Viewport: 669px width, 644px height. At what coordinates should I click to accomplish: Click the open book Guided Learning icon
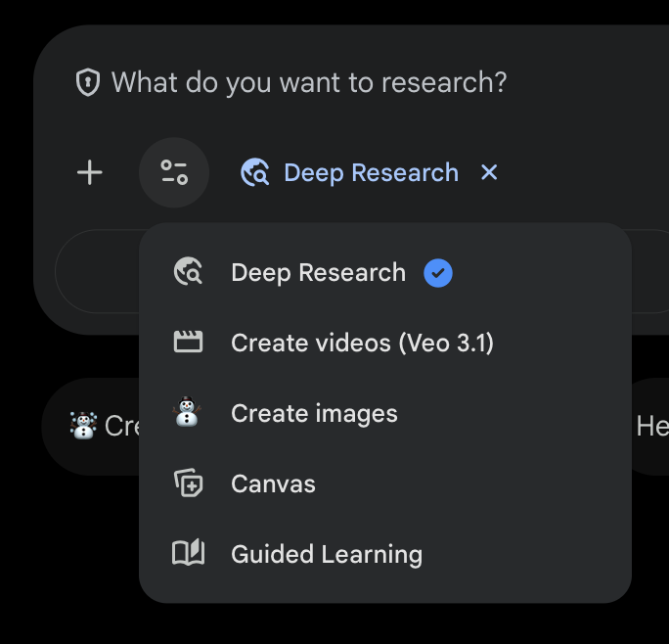click(188, 553)
